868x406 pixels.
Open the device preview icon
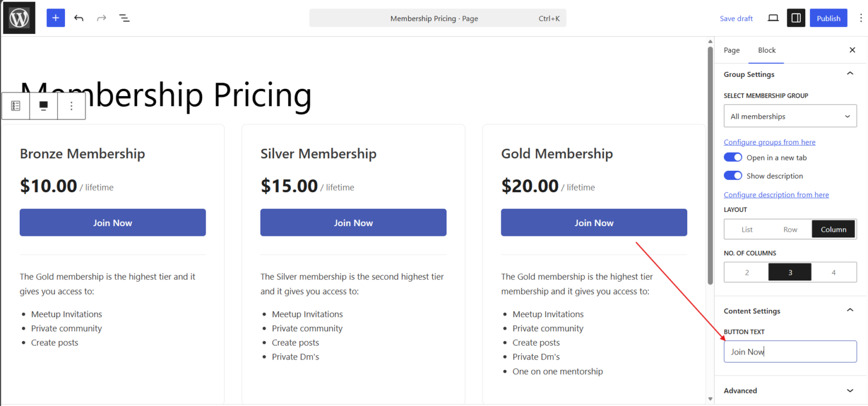[773, 18]
